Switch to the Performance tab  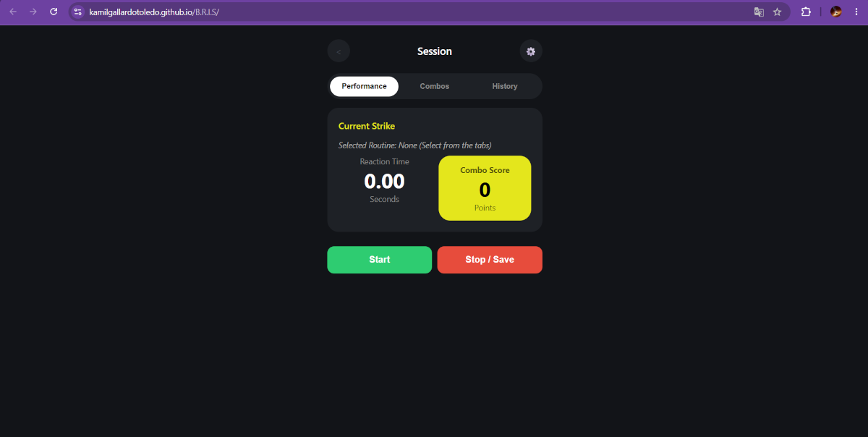point(365,86)
